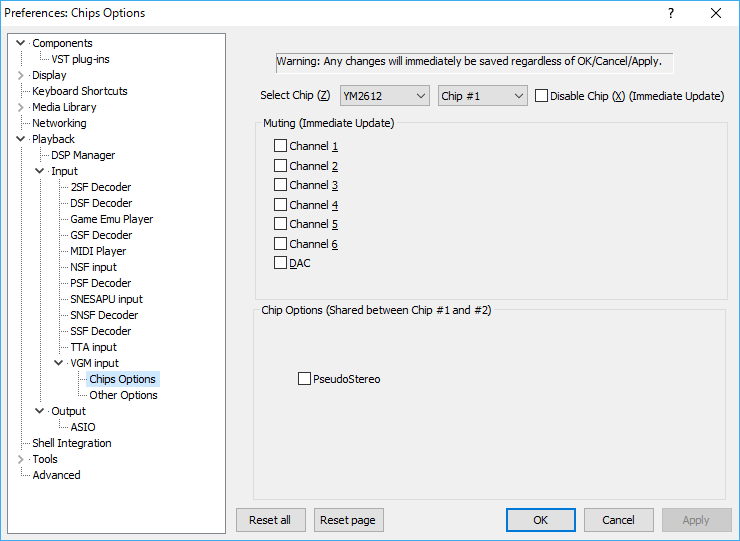This screenshot has width=740, height=541.
Task: Select ASIO under Output
Action: click(83, 427)
